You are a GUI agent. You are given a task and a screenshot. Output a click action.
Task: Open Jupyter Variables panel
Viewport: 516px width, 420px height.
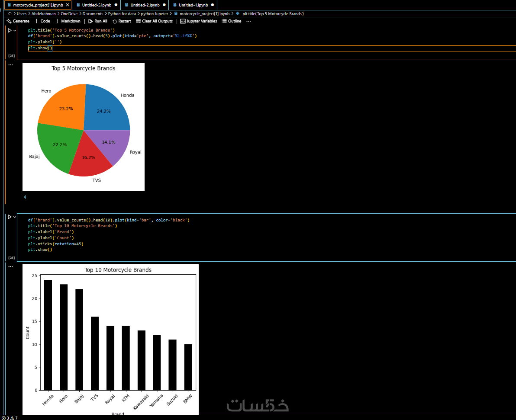[198, 21]
